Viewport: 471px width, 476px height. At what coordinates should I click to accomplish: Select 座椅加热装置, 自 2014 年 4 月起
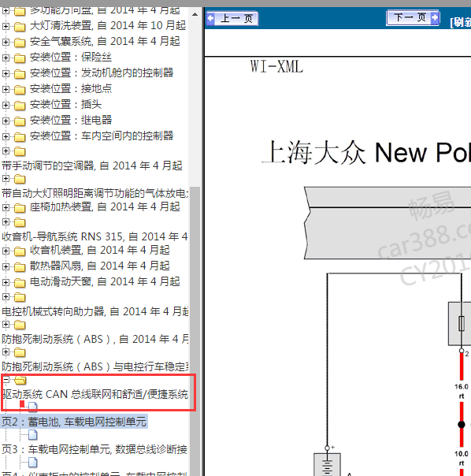click(x=105, y=206)
